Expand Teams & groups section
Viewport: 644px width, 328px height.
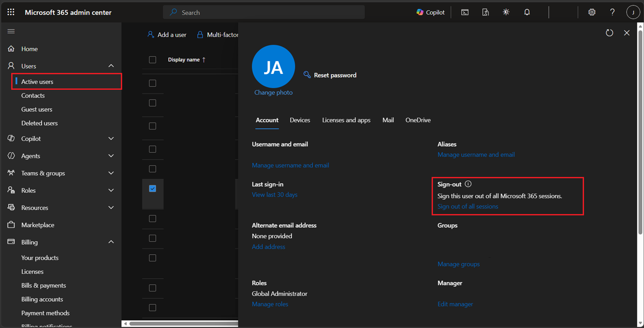[x=111, y=173]
